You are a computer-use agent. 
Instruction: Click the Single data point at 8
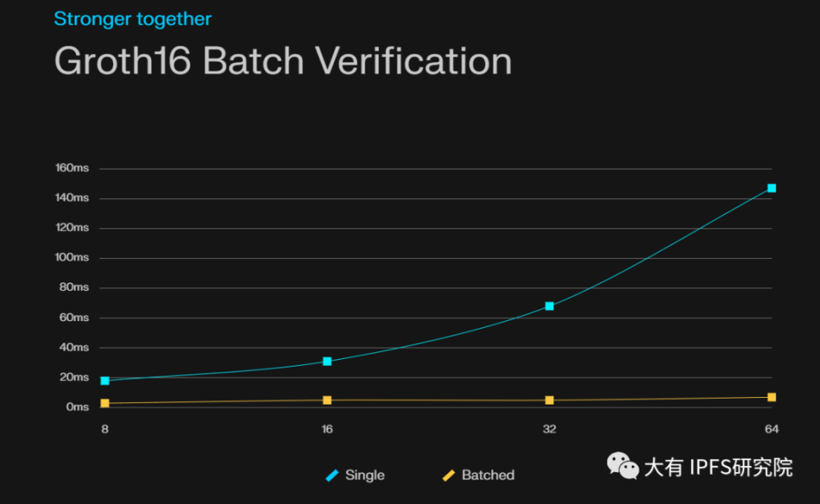coord(105,381)
